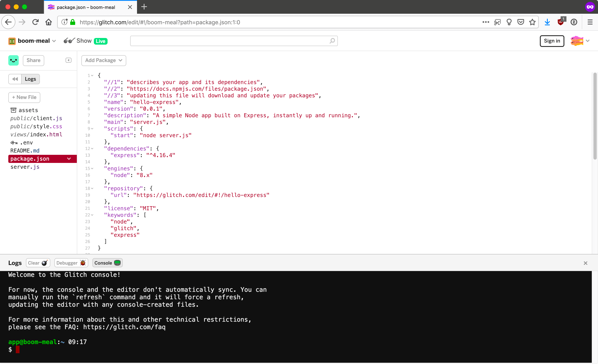The image size is (598, 364).
Task: Open the assets folder in file list
Action: (x=24, y=110)
